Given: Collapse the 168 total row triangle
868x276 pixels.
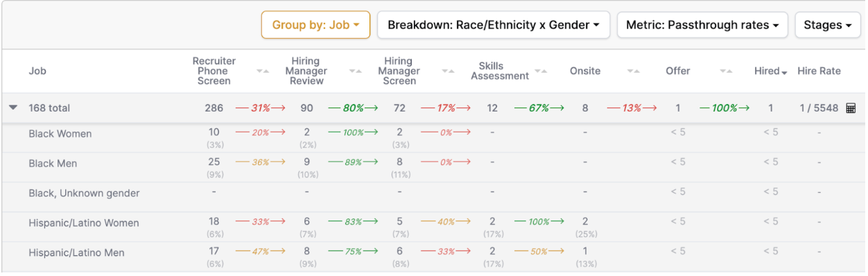Looking at the screenshot, I should (12, 108).
